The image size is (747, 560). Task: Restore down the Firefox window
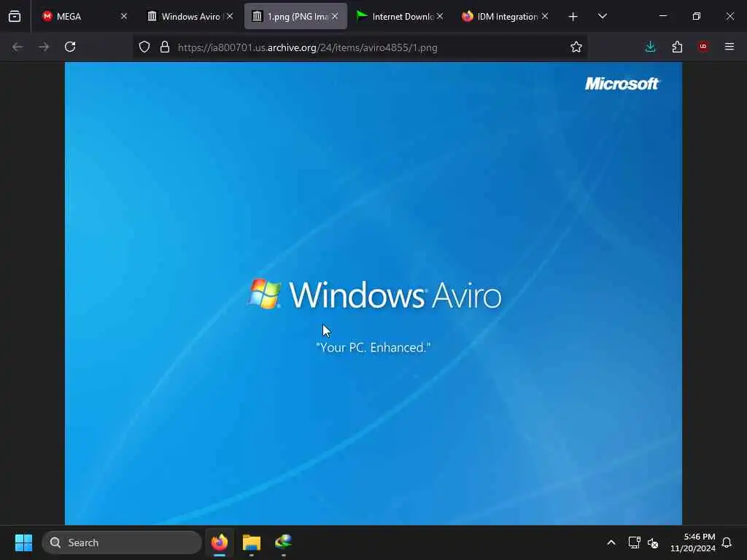tap(697, 16)
